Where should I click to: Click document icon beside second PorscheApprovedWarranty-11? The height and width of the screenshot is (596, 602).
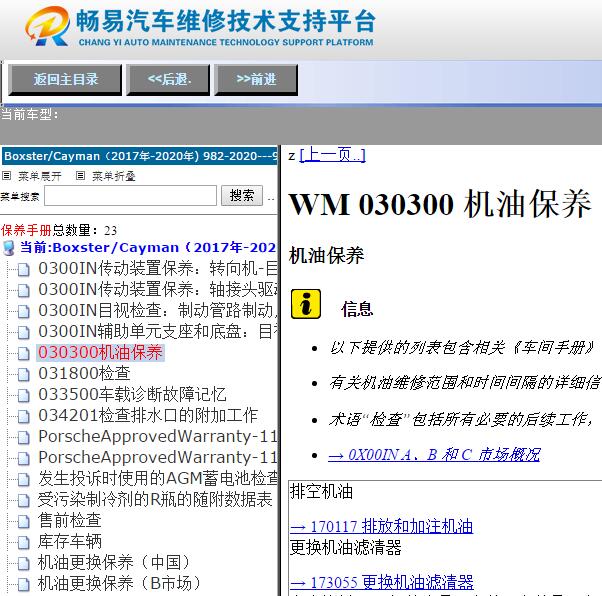(23, 459)
